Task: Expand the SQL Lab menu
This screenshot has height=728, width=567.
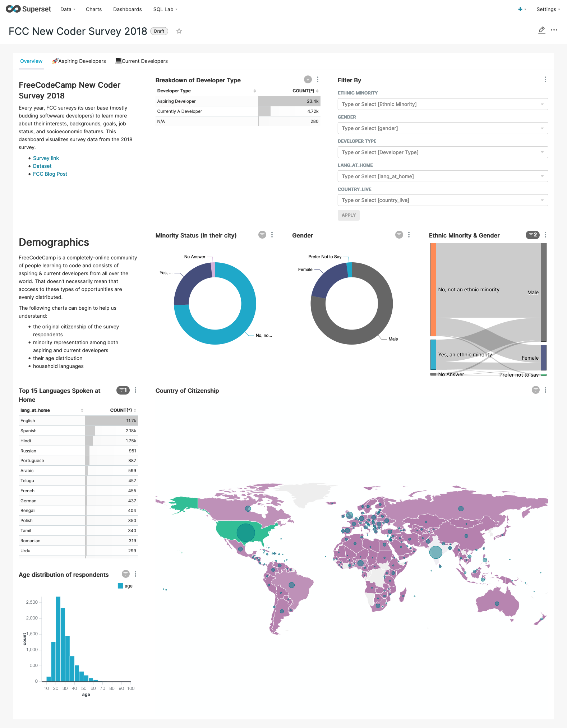Action: click(x=165, y=9)
